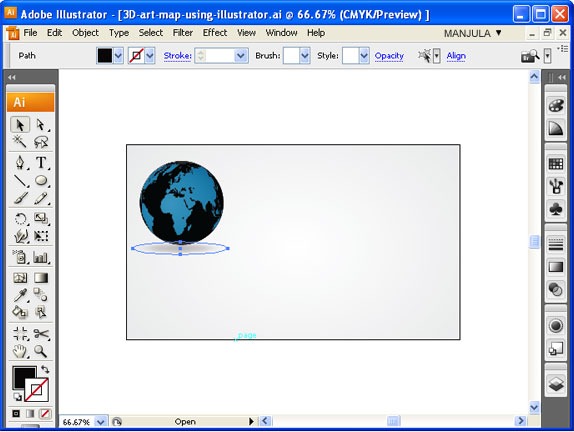This screenshot has width=574, height=432.
Task: Select the Paintbrush tool
Action: (20, 198)
